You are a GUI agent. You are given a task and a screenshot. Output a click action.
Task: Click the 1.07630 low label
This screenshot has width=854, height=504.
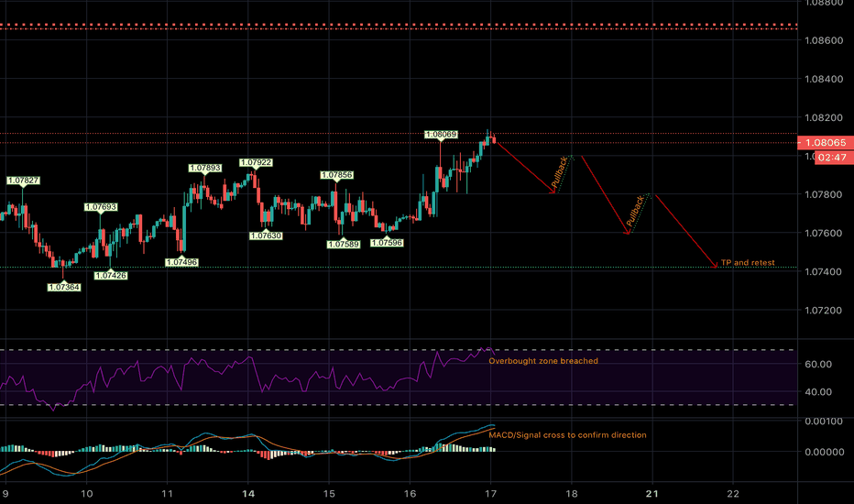[x=266, y=236]
